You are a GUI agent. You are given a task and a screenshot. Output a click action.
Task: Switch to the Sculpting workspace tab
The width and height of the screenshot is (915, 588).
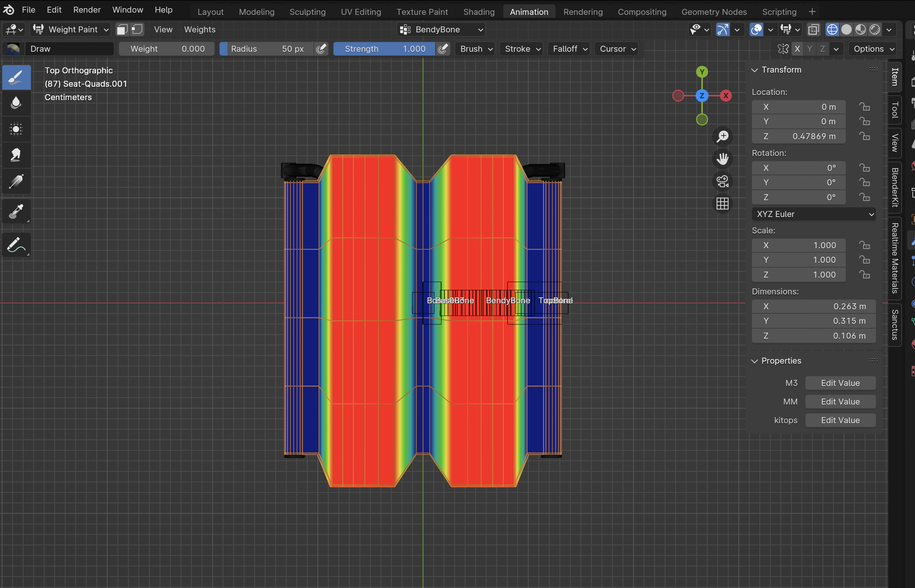pyautogui.click(x=307, y=12)
